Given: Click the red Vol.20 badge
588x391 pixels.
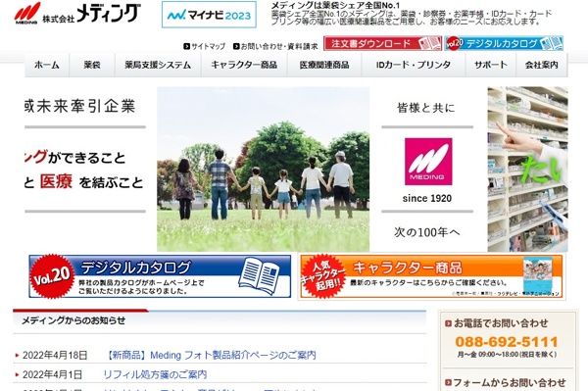Looking at the screenshot, I should [52, 276].
